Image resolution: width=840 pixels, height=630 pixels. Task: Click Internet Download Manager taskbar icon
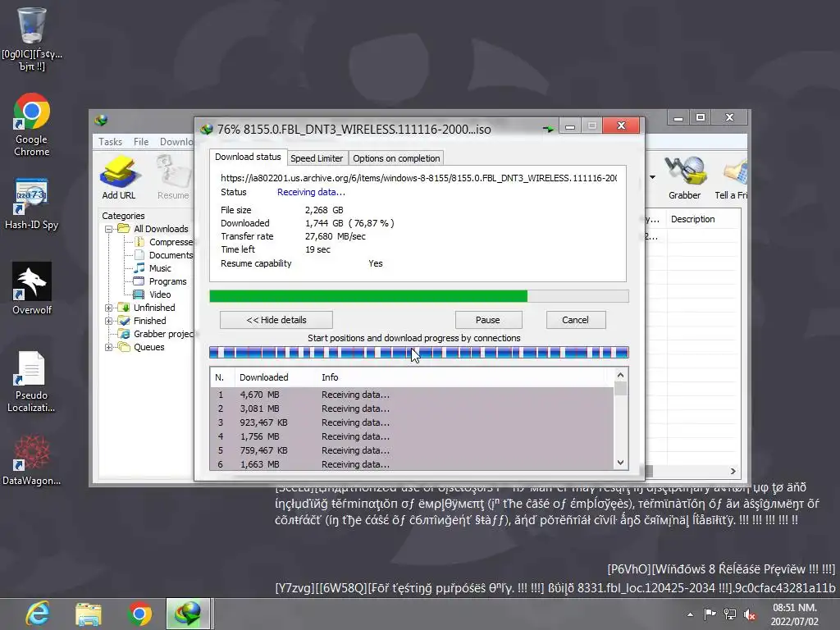(x=188, y=614)
